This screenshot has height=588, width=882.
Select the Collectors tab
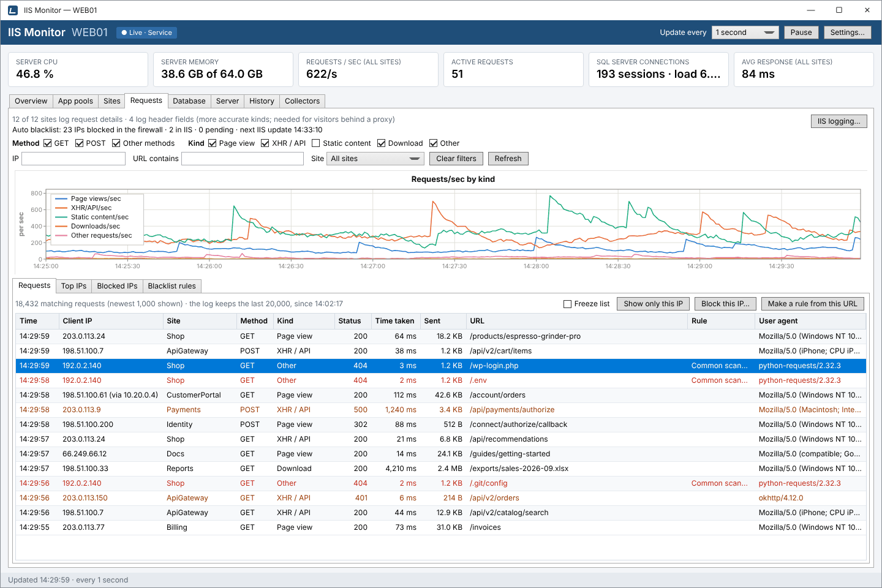[303, 101]
